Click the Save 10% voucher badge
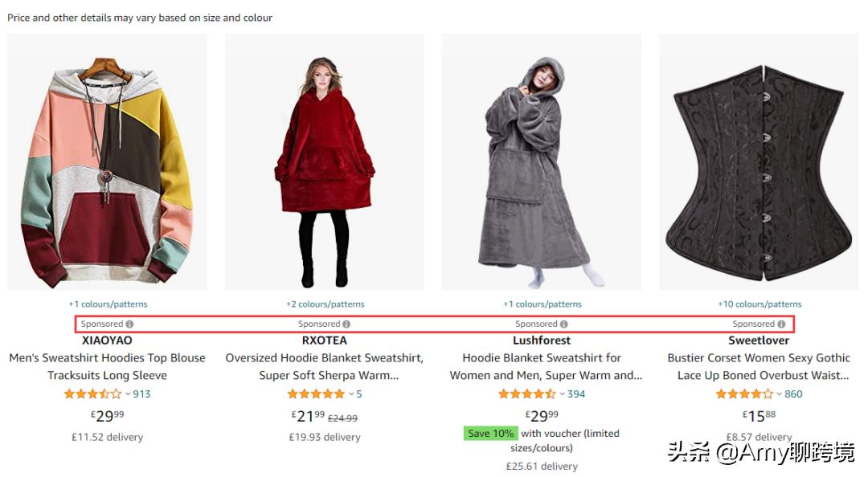This screenshot has height=477, width=868. click(x=490, y=434)
